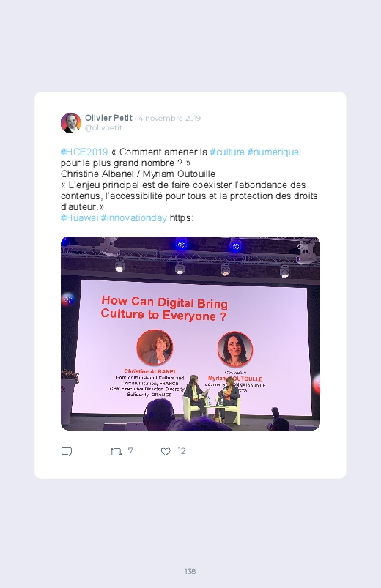Click page number 138
Viewport: 381px width, 588px height.
click(x=190, y=571)
